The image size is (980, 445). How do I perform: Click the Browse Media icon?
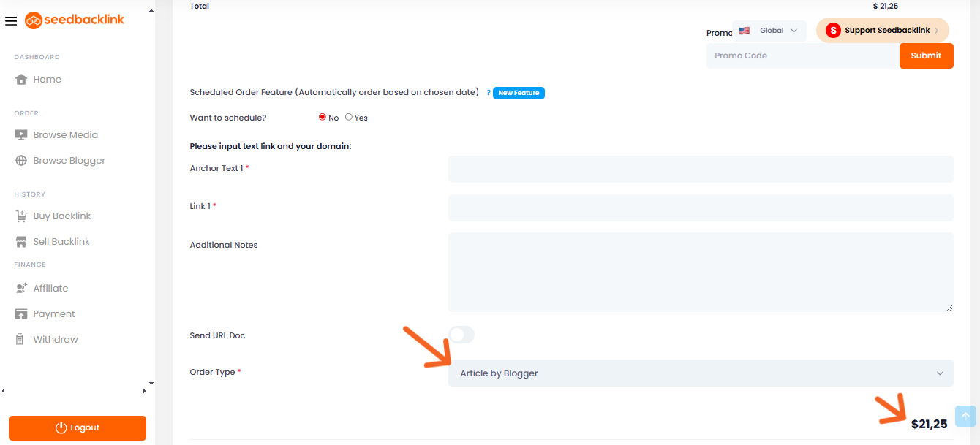21,134
